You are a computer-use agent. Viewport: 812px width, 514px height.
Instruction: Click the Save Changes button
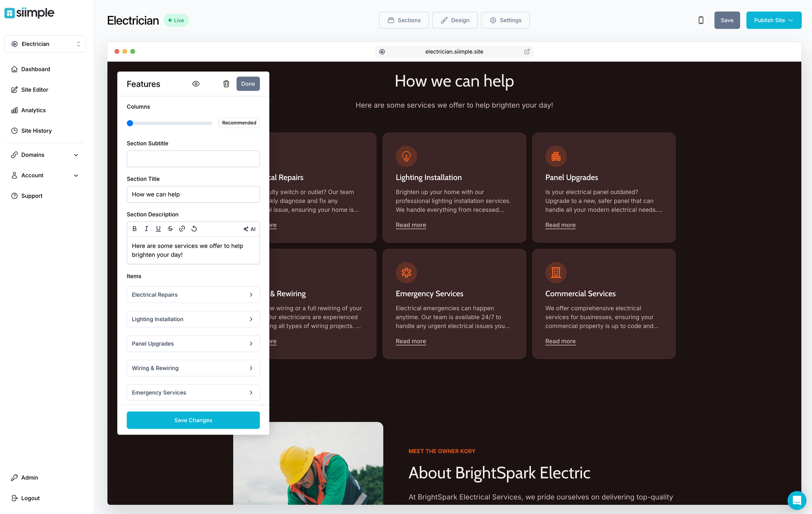[193, 420]
